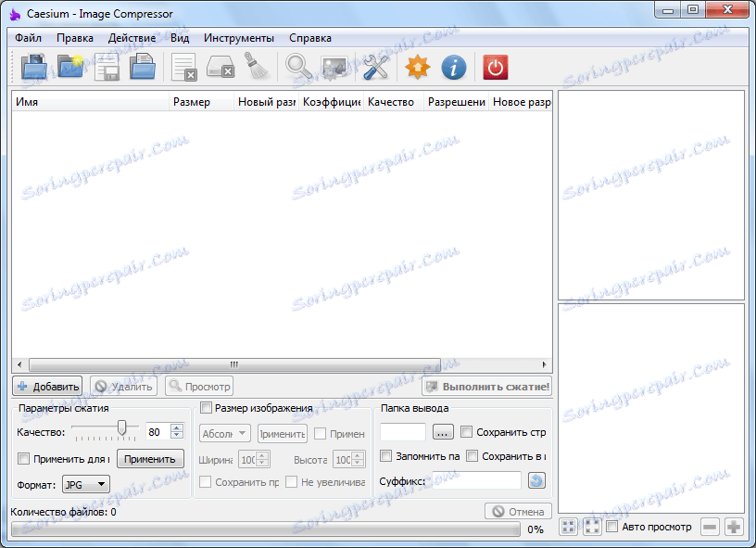Open the Действие menu

[x=132, y=38]
